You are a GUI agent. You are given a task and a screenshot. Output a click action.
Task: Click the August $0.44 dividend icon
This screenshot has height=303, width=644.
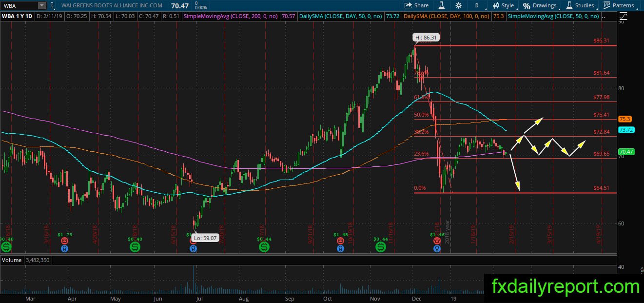point(264,247)
